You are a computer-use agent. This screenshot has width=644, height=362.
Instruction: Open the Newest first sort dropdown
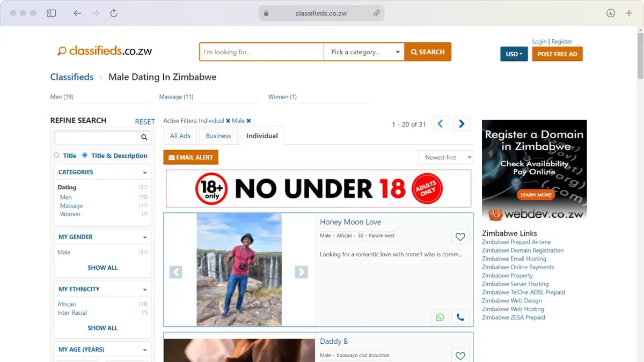point(446,157)
